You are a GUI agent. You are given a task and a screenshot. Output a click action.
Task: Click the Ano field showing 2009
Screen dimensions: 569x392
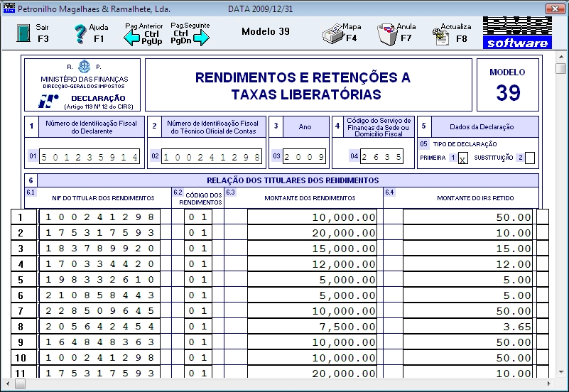[x=304, y=157]
